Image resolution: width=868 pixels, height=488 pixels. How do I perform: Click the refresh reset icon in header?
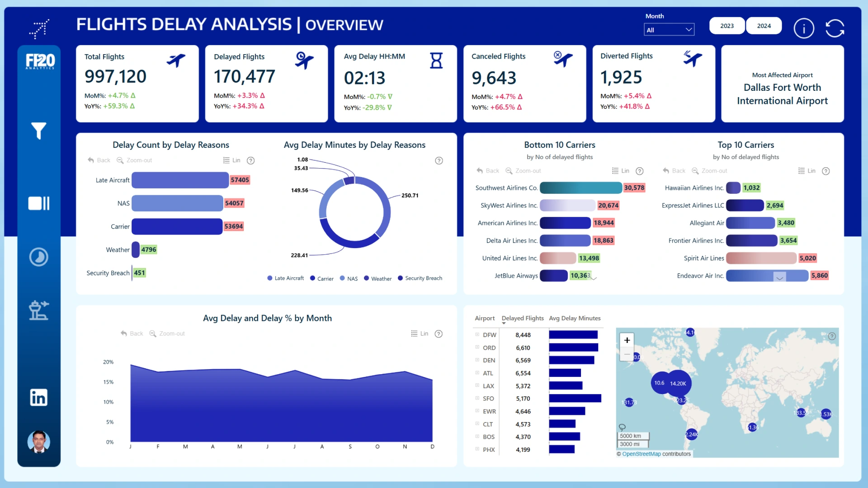pyautogui.click(x=835, y=28)
